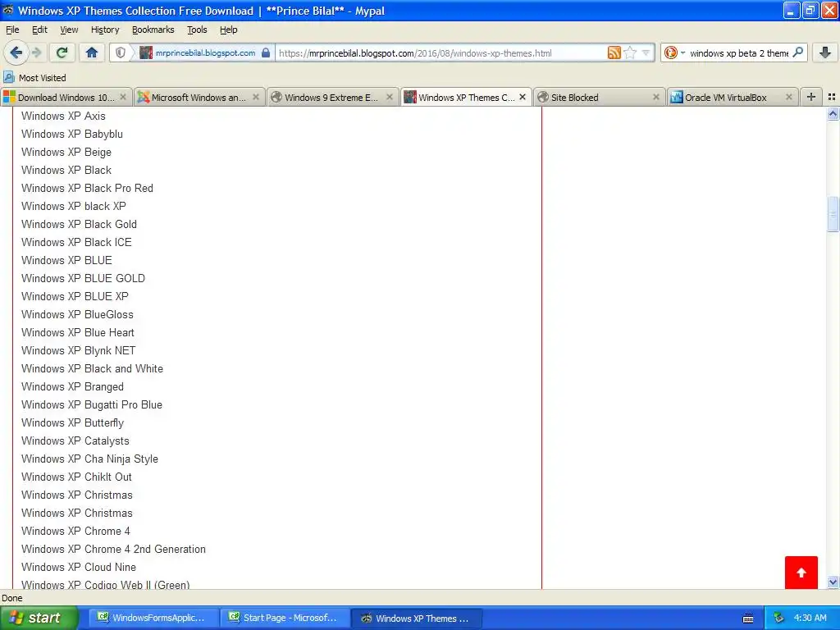This screenshot has height=630, width=840.
Task: Open Windows XP Chrome 4 2nd Generation link
Action: tap(113, 549)
